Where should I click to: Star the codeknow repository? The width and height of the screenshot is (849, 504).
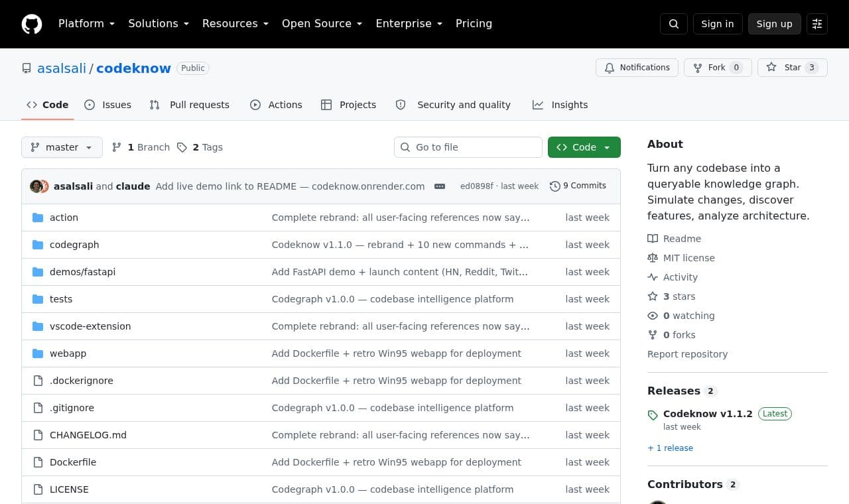point(793,68)
